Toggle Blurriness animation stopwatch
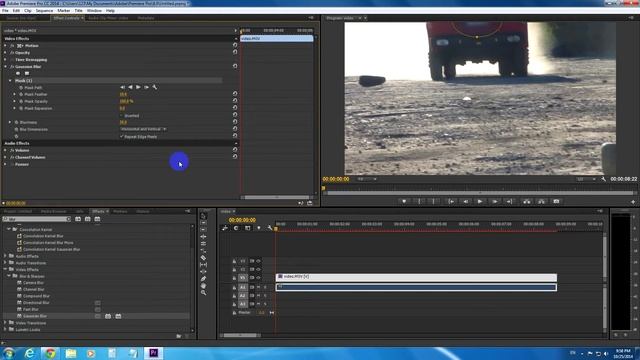This screenshot has width=640, height=360. tap(16, 122)
